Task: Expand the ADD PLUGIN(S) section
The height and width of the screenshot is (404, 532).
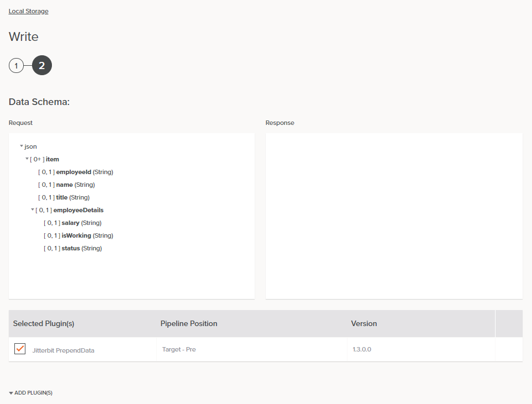Action: 30,392
